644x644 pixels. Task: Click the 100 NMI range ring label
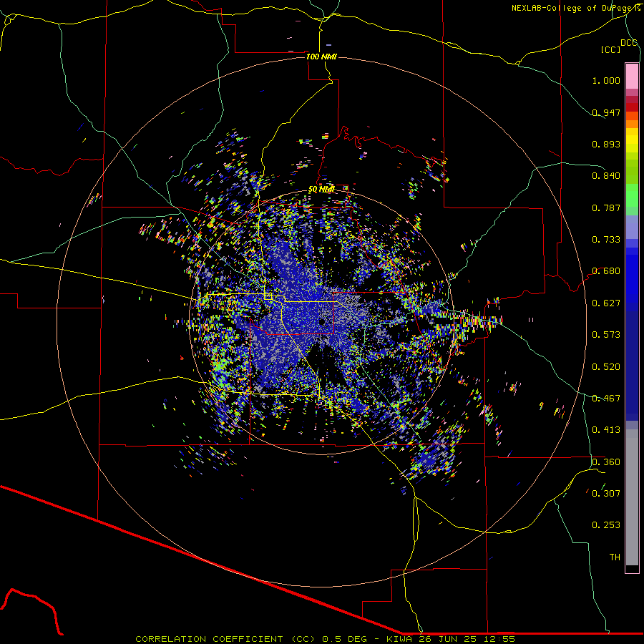tap(321, 57)
